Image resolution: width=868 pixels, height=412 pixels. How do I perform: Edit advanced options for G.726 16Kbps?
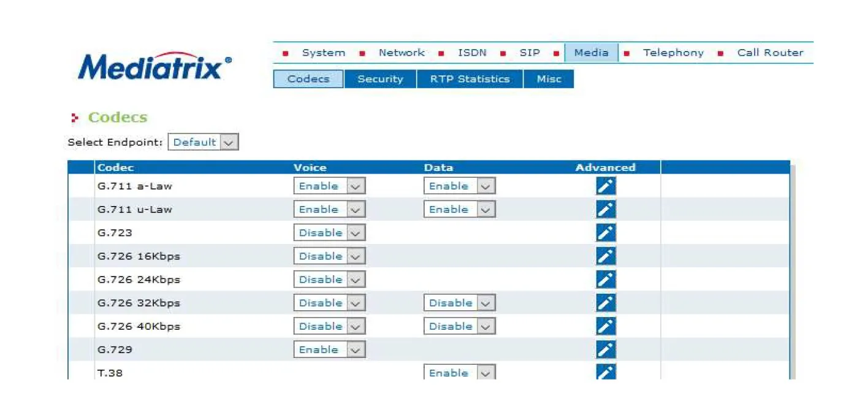[605, 256]
